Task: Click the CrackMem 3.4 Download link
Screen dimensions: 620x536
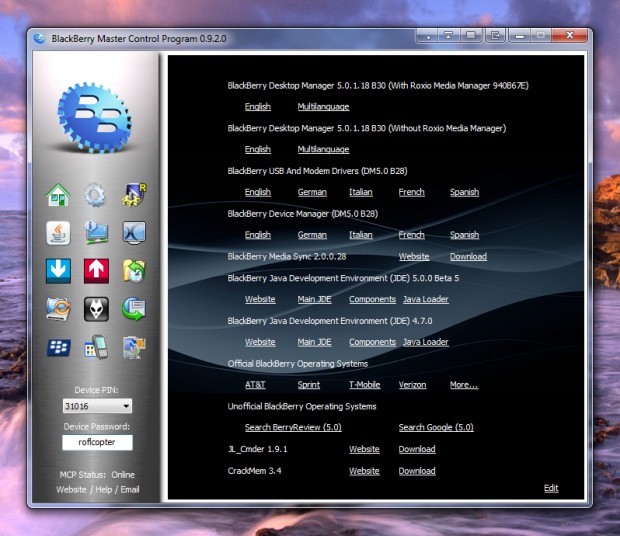Action: [x=417, y=471]
